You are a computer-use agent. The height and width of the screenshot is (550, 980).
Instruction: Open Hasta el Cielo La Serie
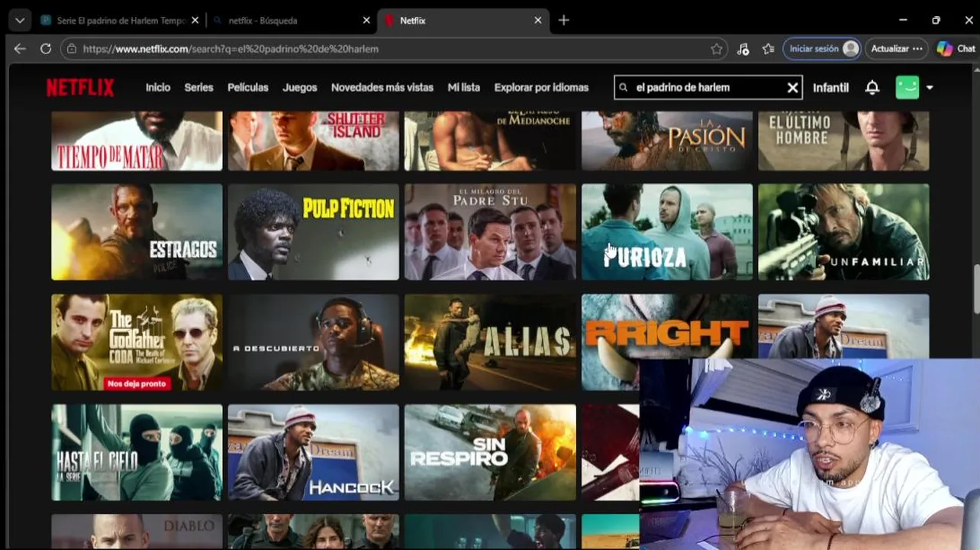(137, 452)
